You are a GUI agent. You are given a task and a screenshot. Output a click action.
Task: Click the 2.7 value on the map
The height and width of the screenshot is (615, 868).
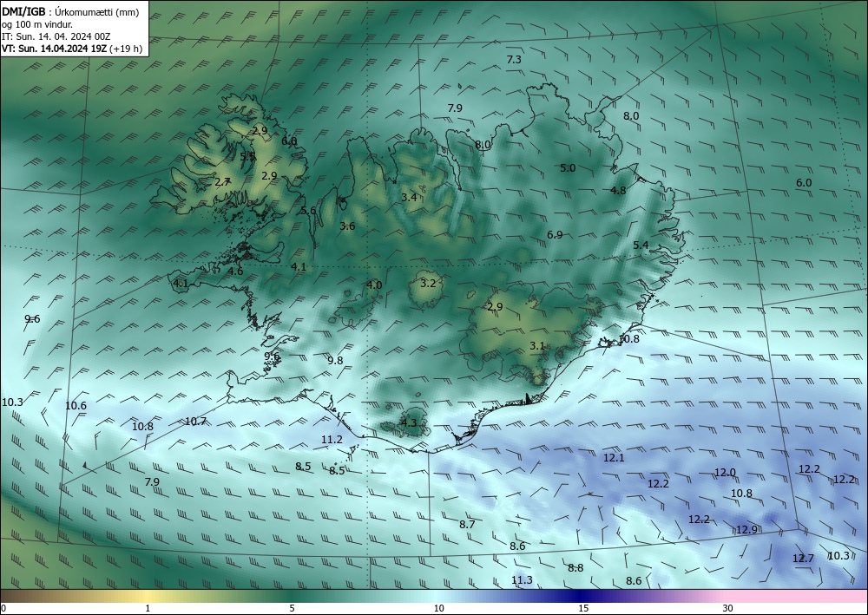(x=222, y=181)
